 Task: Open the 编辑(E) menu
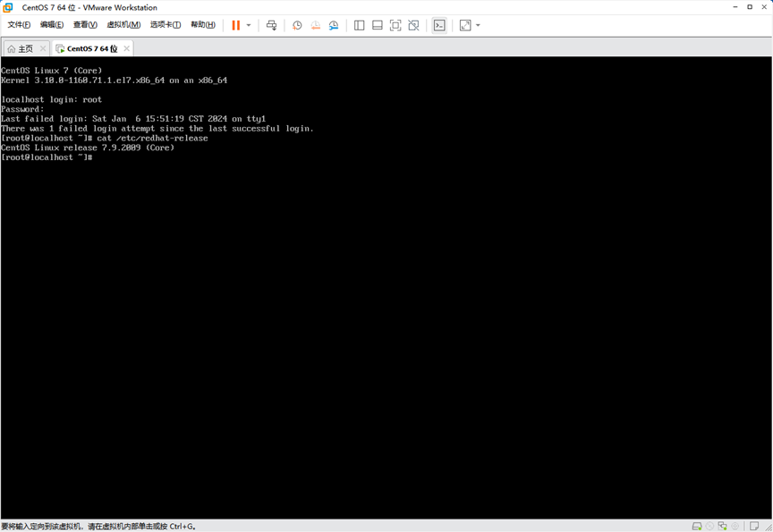click(x=52, y=25)
